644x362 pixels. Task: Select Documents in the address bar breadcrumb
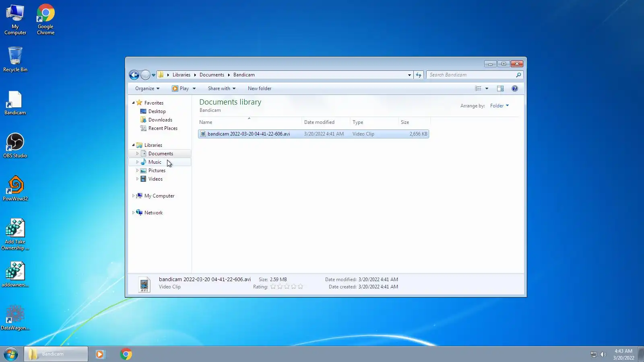[x=212, y=75]
